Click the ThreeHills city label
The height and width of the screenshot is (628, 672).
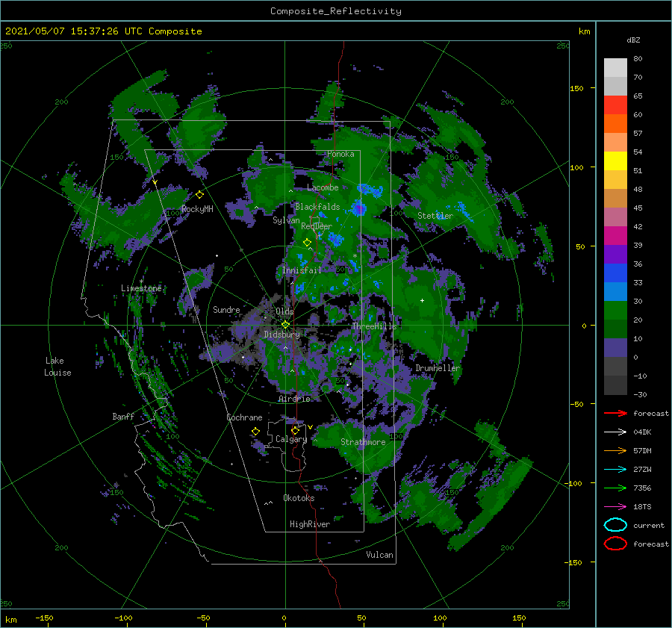pos(374,326)
